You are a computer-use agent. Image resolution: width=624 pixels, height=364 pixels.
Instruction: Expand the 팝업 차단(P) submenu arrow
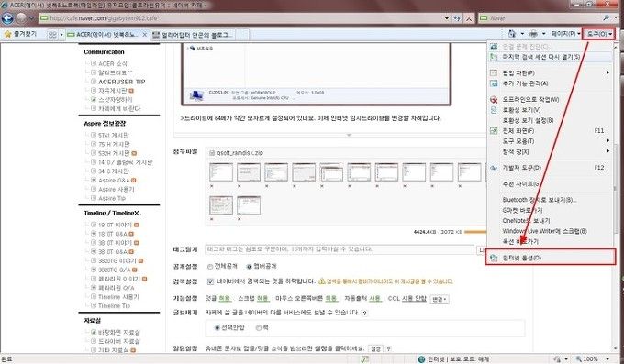click(x=608, y=72)
